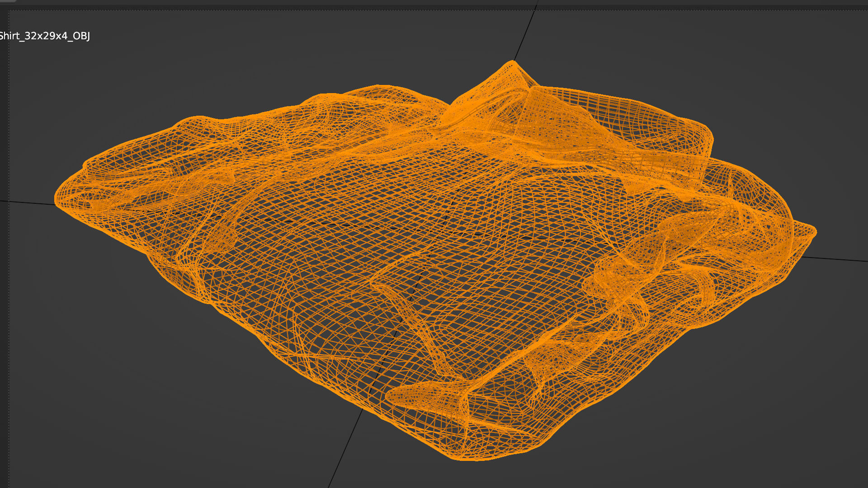Click the pointed right tip of the mesh
This screenshot has height=488, width=868.
coord(813,233)
